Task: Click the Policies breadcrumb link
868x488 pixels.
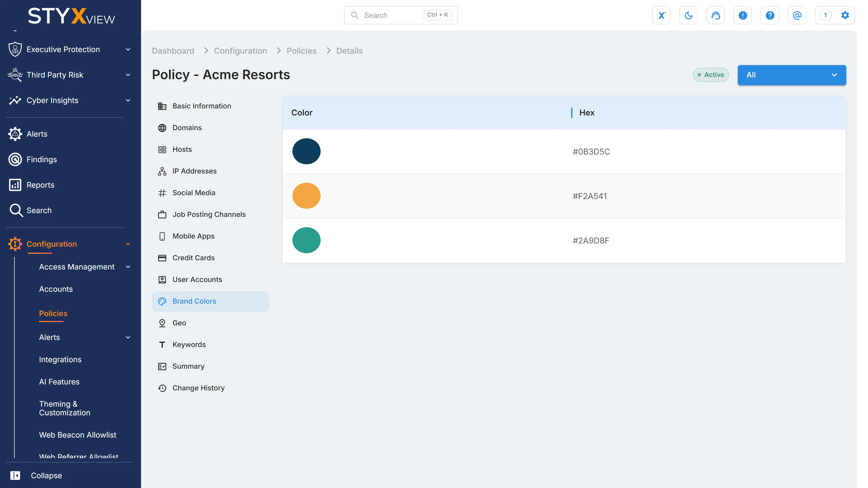Action: point(301,51)
